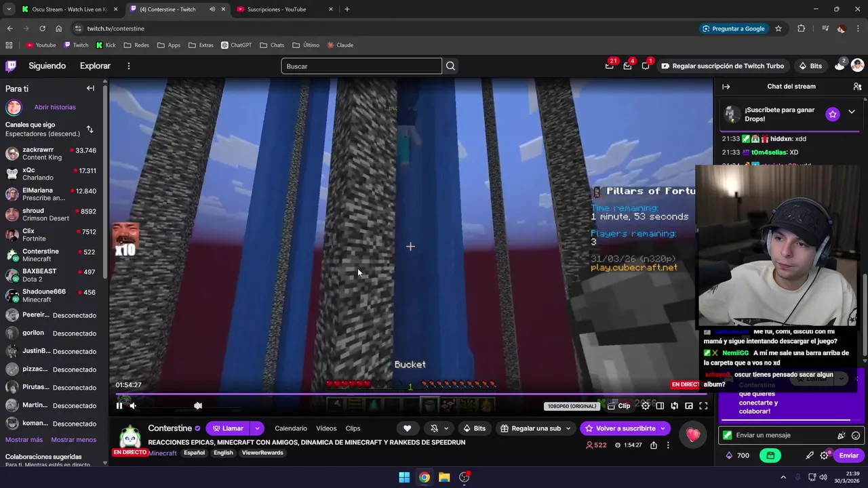
Task: Click Mostrar más in the sidebar
Action: [24, 440]
